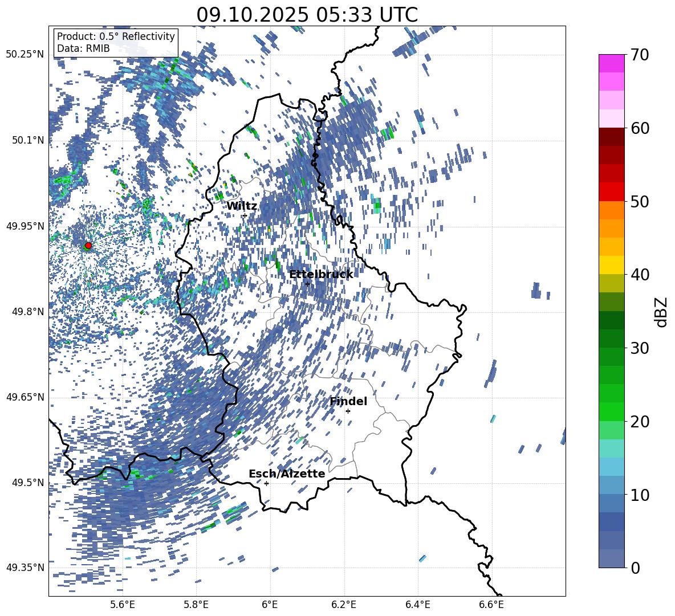Click the 49.8°N latitude label

[28, 312]
